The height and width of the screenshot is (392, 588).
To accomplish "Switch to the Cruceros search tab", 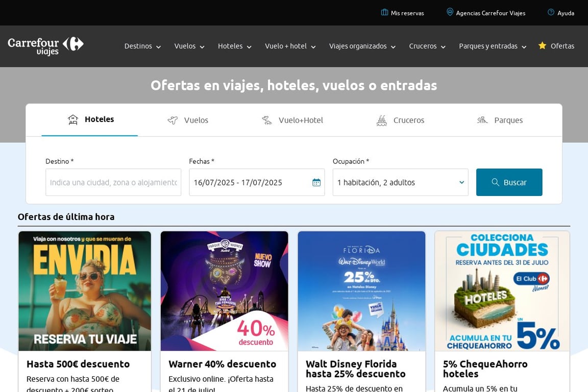I will click(400, 120).
